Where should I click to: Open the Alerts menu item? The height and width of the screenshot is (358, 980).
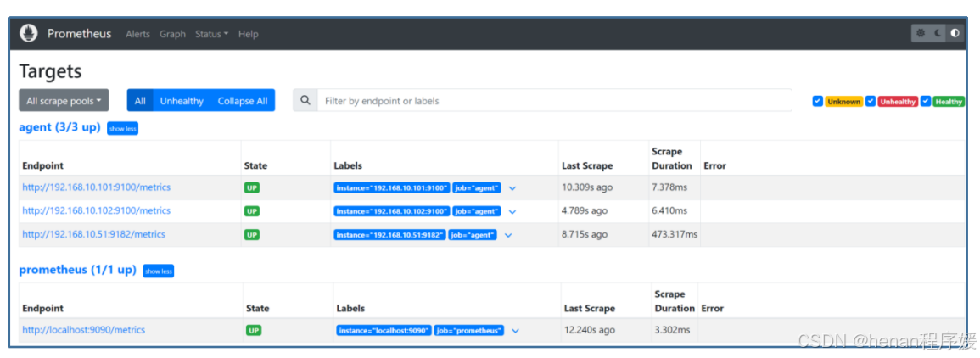tap(137, 34)
